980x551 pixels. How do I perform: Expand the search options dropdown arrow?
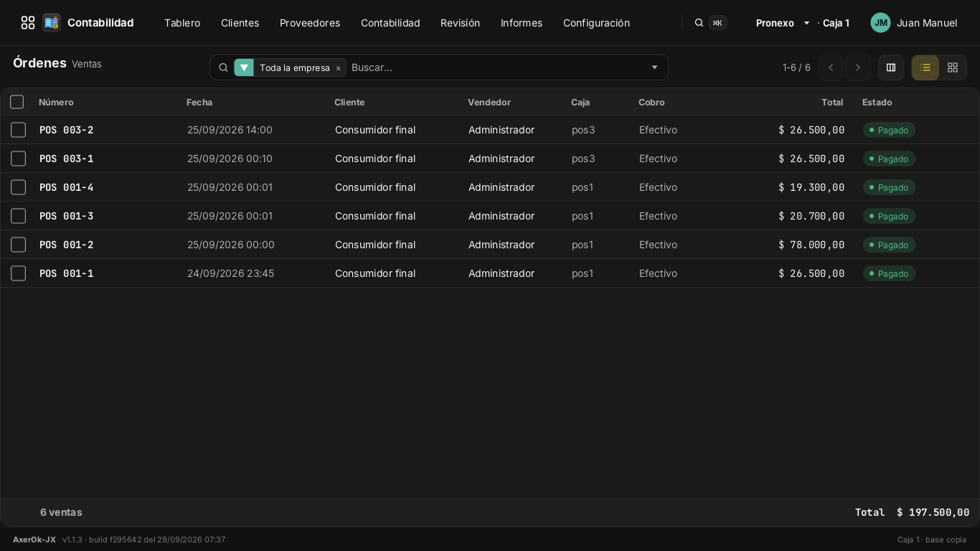654,67
